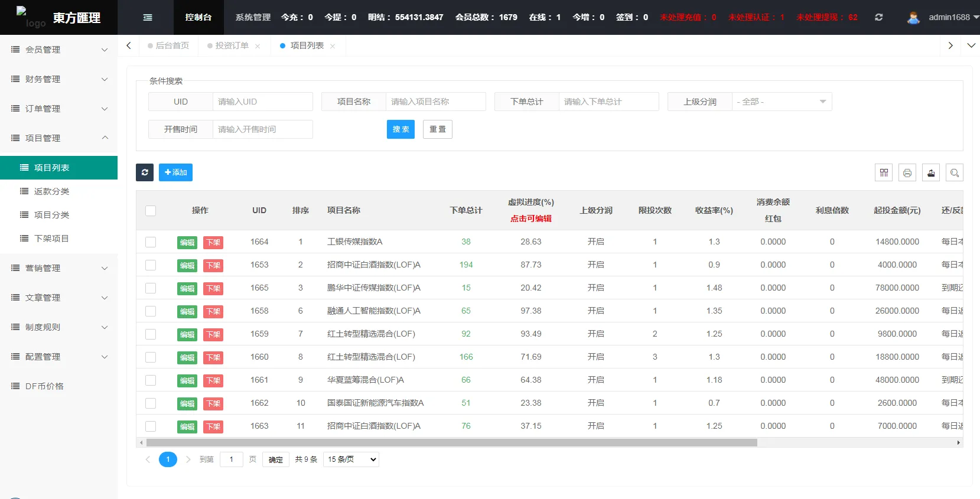Viewport: 980px width, 499px height.
Task: Toggle the select-all checkbox in header
Action: (151, 211)
